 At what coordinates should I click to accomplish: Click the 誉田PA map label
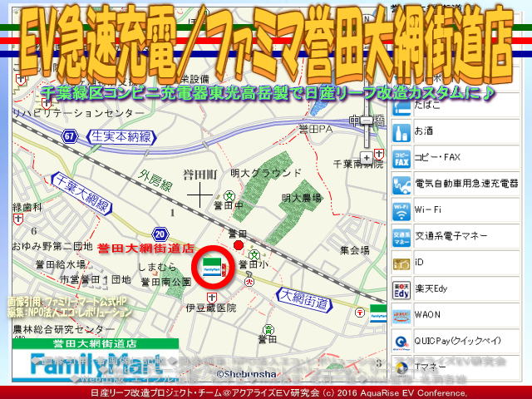click(316, 130)
